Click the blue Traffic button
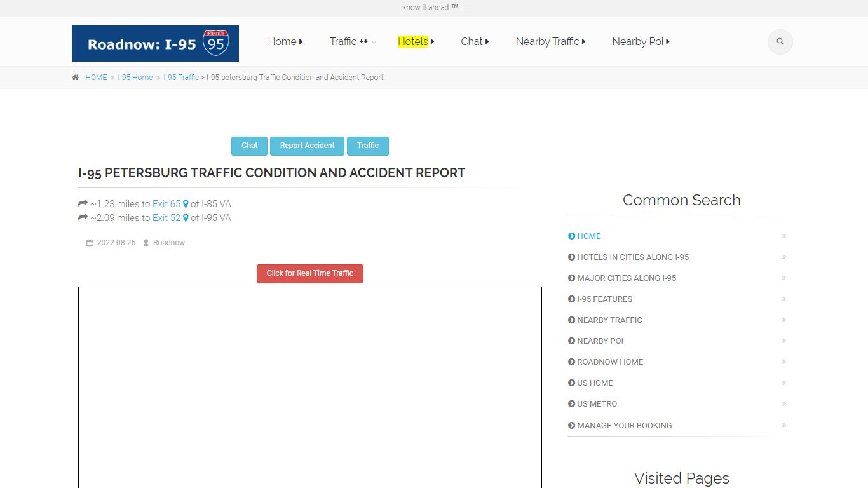 [x=368, y=146]
